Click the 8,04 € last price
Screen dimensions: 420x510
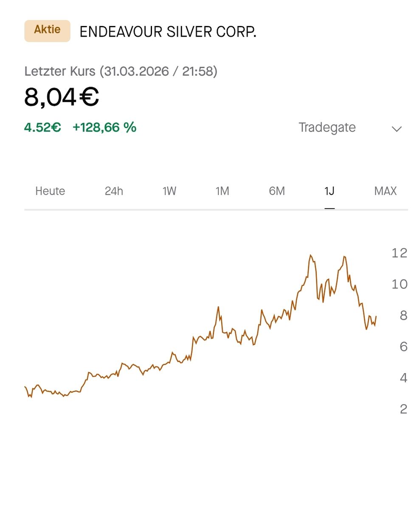pos(62,97)
